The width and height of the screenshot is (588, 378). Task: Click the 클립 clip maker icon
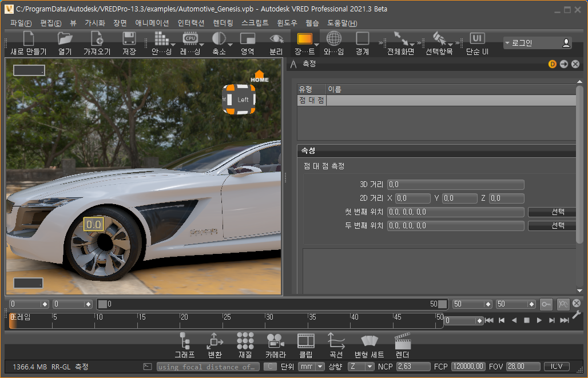(x=306, y=341)
